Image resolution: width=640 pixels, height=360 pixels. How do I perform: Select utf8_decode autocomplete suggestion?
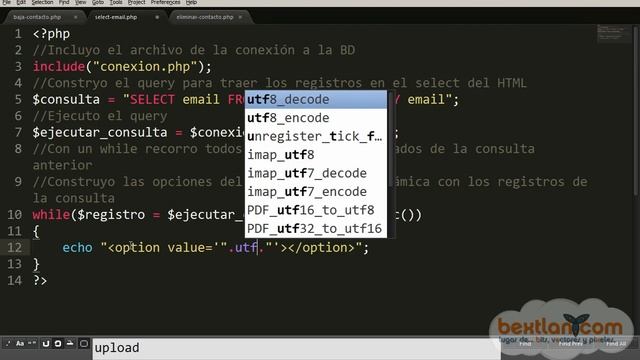click(x=316, y=100)
